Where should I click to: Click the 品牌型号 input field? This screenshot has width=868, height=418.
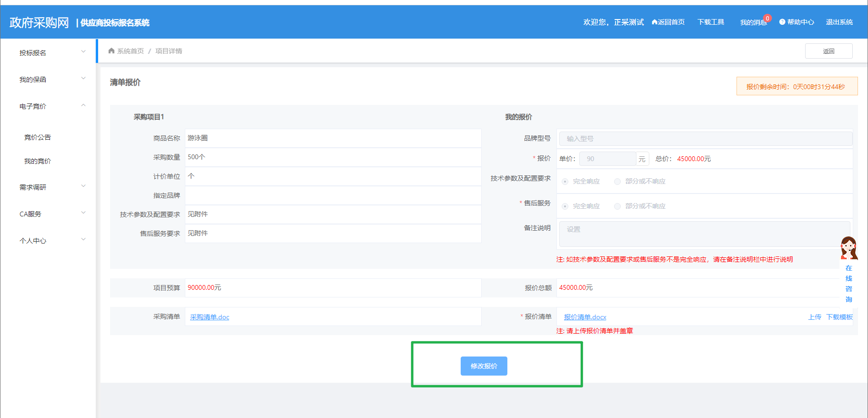pos(705,139)
